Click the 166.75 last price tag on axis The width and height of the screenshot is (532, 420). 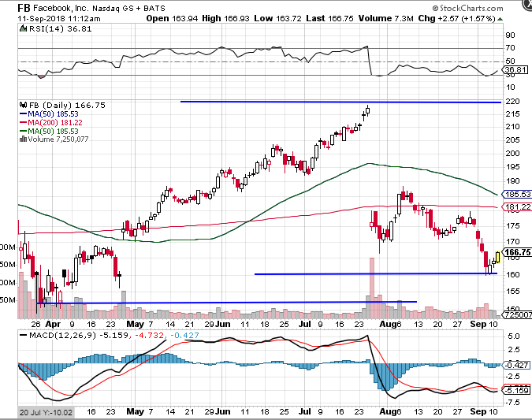pos(516,252)
